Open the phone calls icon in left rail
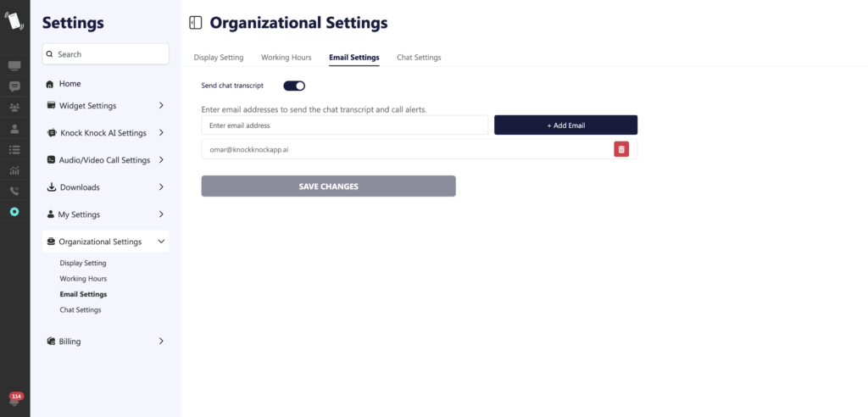The image size is (868, 417). pyautogui.click(x=14, y=191)
